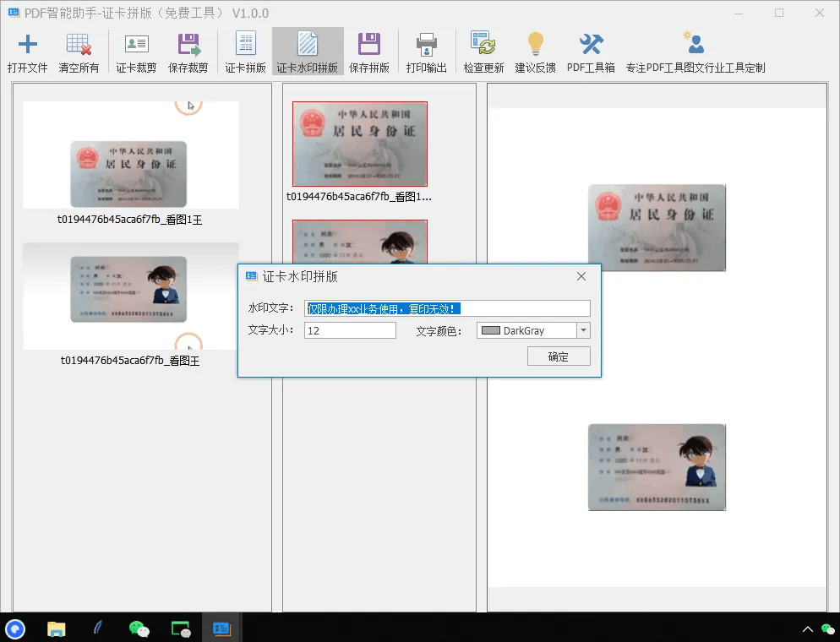The image size is (840, 642).
Task: Open the green screen recorder taskbar icon
Action: pos(181,628)
